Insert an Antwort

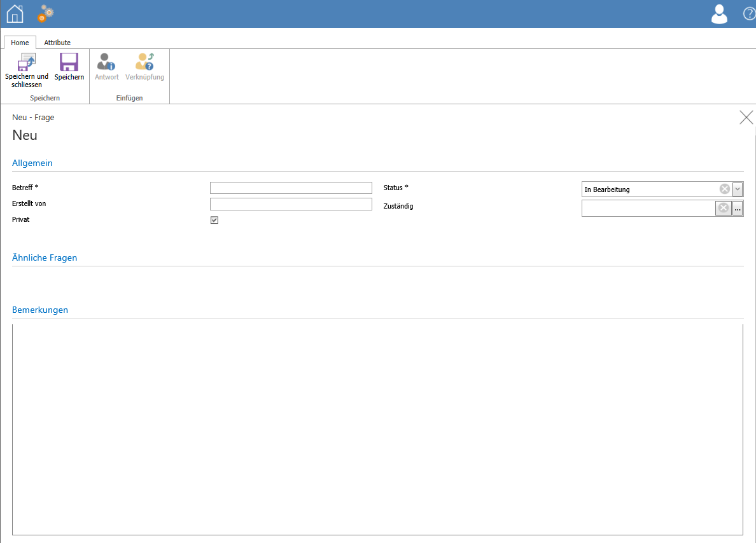coord(106,67)
